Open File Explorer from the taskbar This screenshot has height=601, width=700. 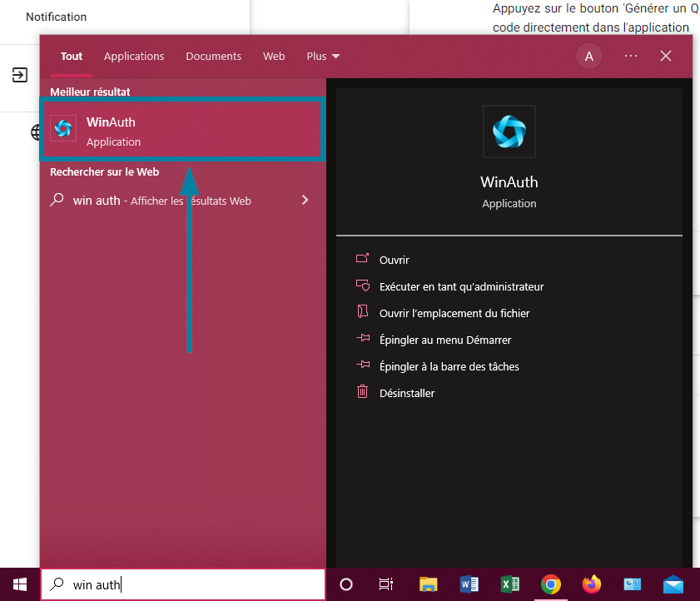click(x=428, y=584)
